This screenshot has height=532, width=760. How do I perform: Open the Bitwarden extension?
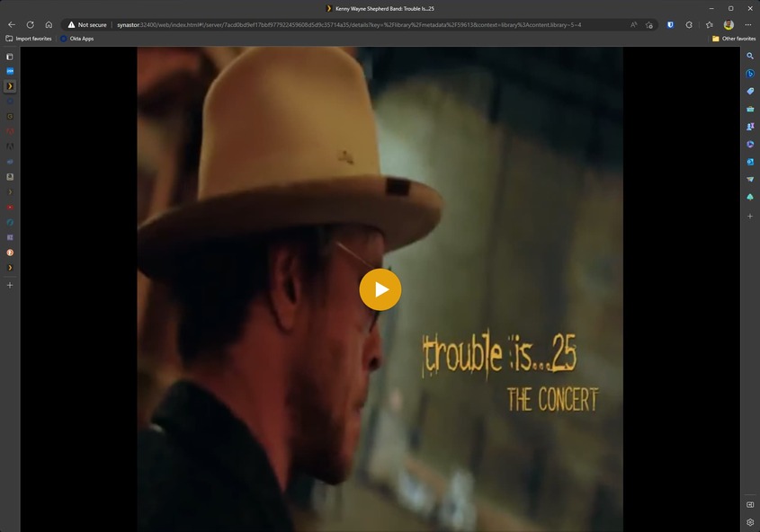click(x=670, y=24)
